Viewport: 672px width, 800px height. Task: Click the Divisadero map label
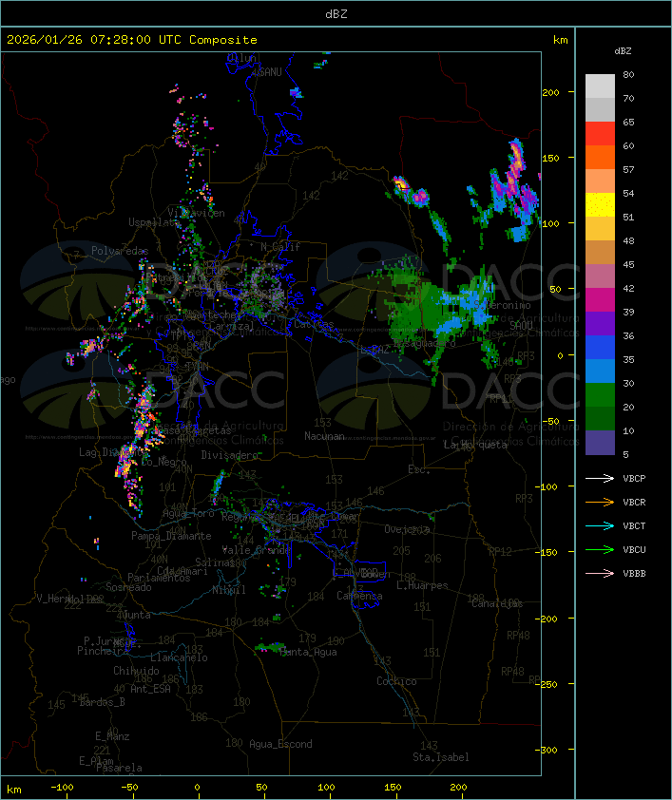(230, 454)
